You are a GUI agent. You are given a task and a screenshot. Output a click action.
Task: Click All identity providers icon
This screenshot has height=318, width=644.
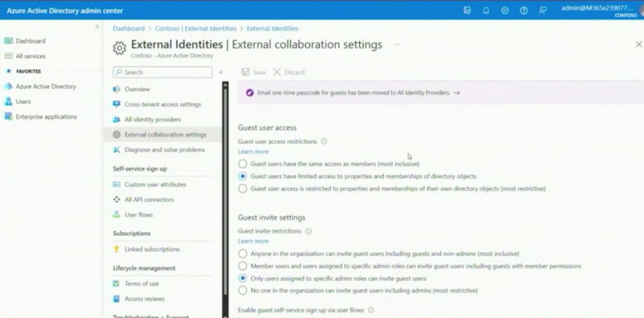point(117,119)
